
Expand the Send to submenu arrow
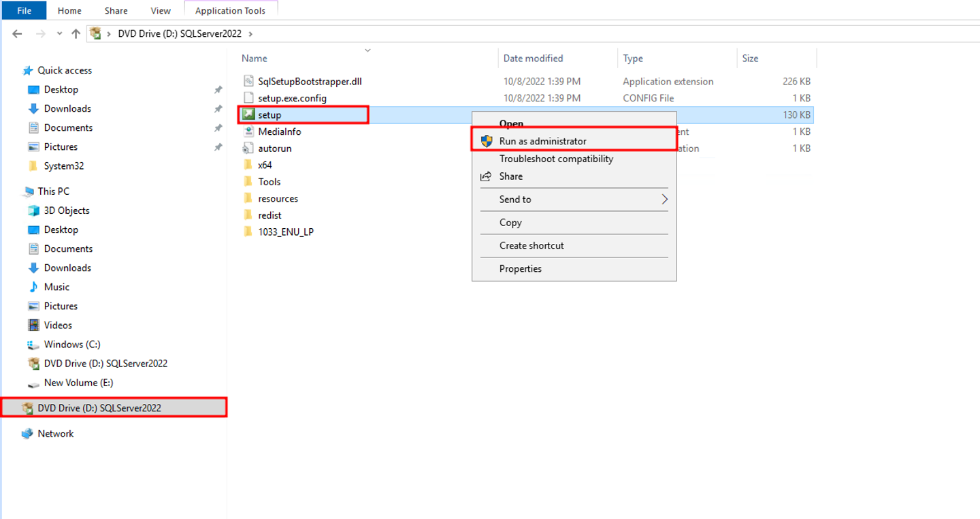click(x=665, y=200)
